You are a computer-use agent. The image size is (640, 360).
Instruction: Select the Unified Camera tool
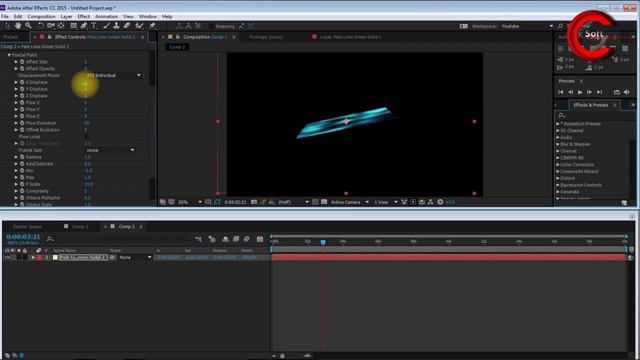tap(51, 26)
